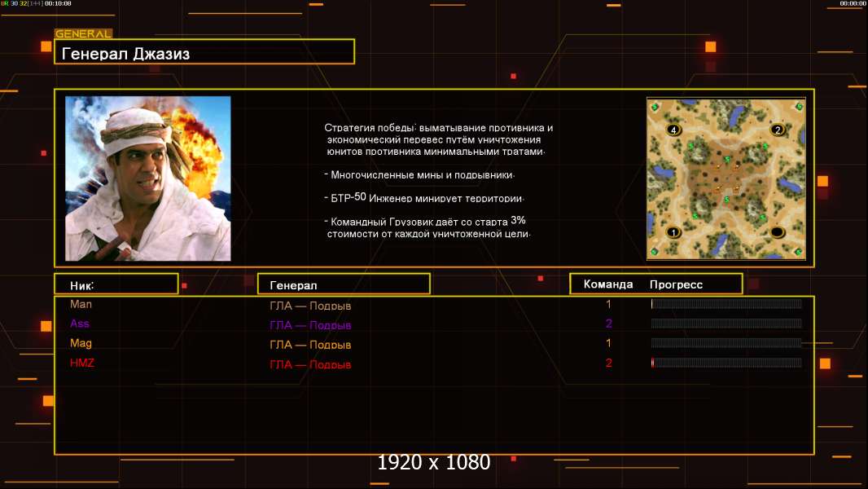Click the 00:10:08 timer readout

pyautogui.click(x=58, y=3)
